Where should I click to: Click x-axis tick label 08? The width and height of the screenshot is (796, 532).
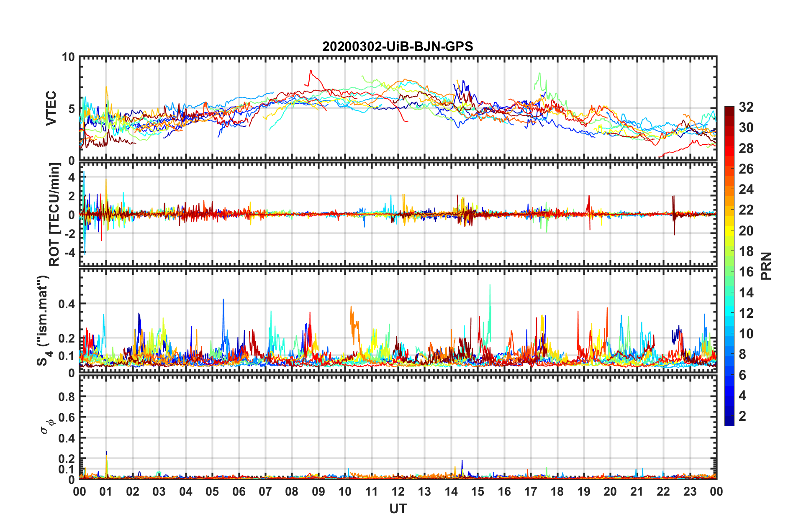click(x=292, y=491)
